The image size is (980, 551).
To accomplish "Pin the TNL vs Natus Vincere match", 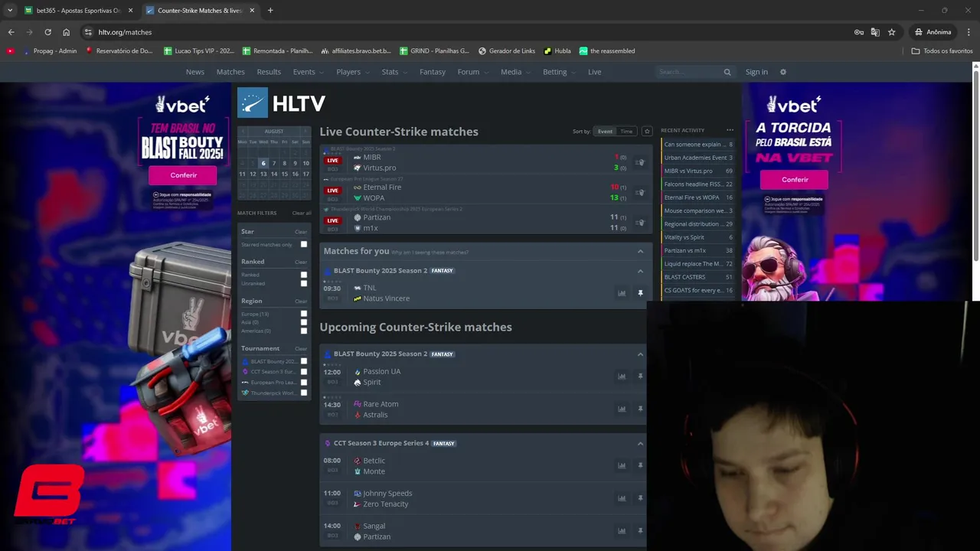I will 640,293.
